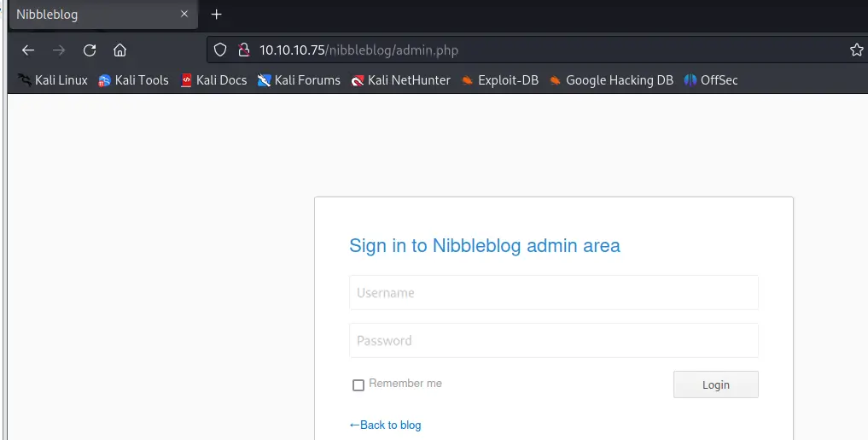Bookmark this page with the star

coord(857,50)
